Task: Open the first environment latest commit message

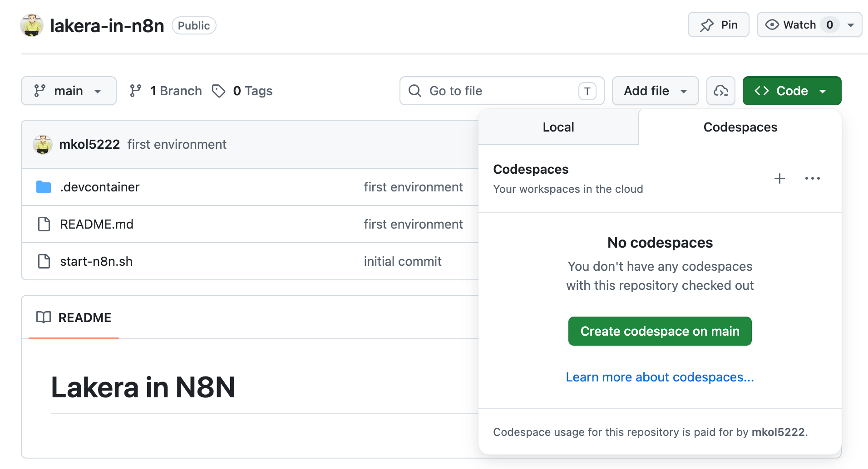Action: pos(177,144)
